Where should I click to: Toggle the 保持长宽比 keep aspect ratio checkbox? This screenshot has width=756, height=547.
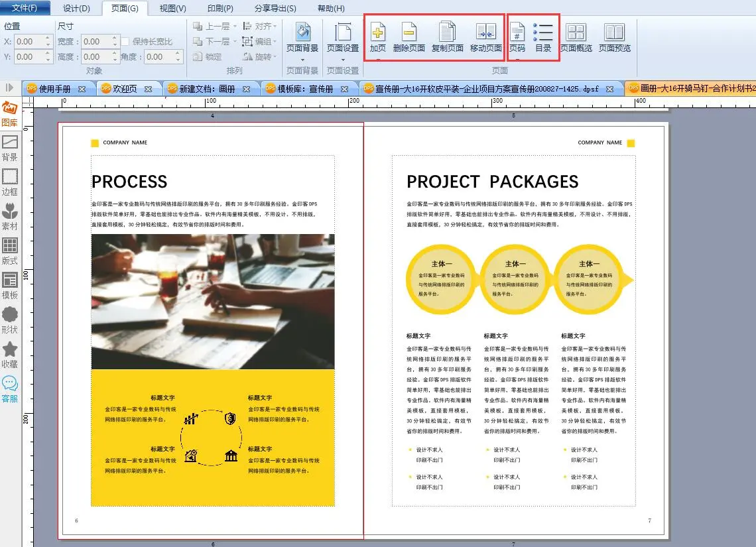pyautogui.click(x=125, y=42)
